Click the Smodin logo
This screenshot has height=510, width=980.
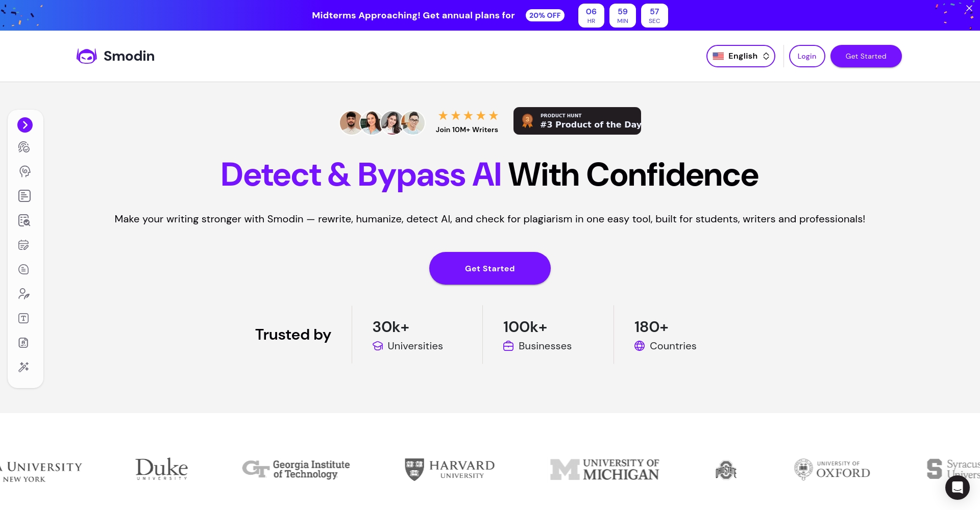pyautogui.click(x=115, y=56)
